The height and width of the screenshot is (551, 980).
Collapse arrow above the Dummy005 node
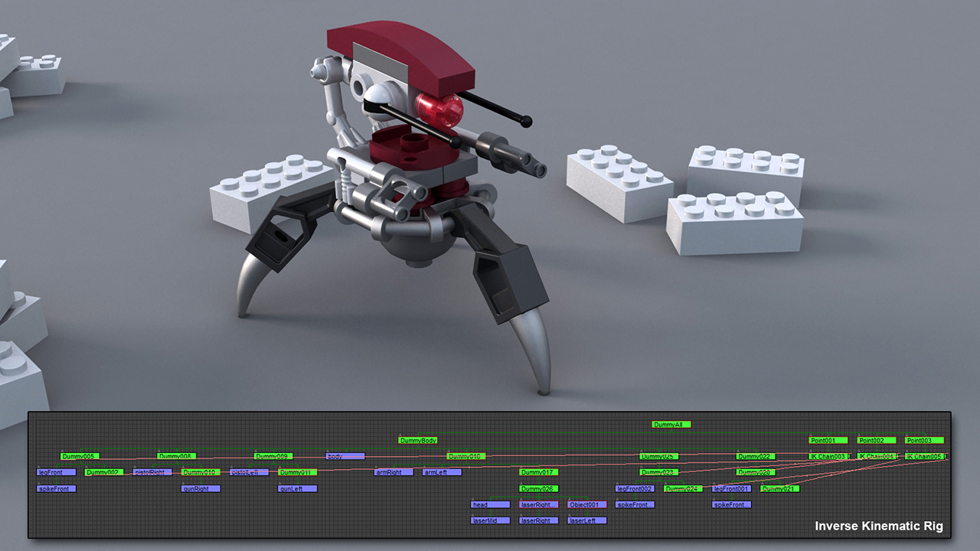click(63, 452)
